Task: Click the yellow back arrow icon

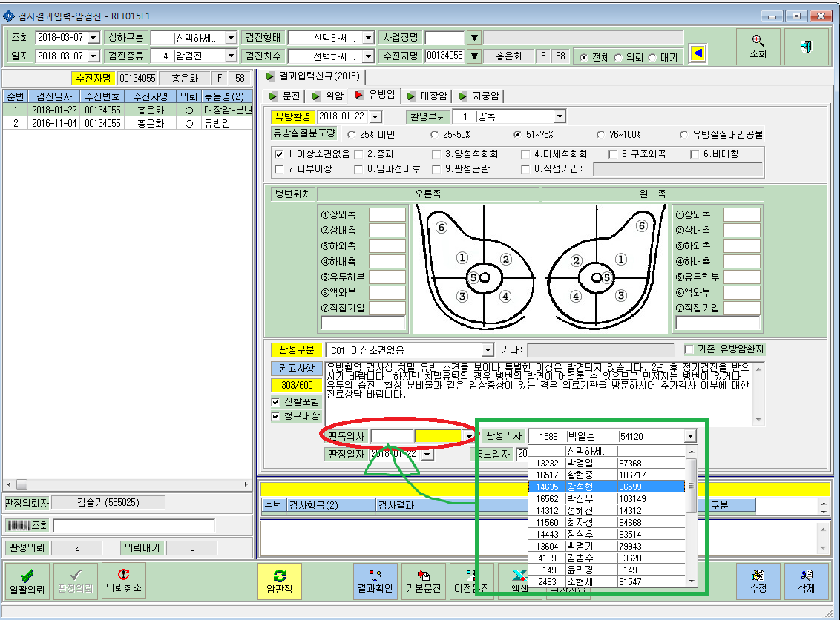Action: [697, 53]
